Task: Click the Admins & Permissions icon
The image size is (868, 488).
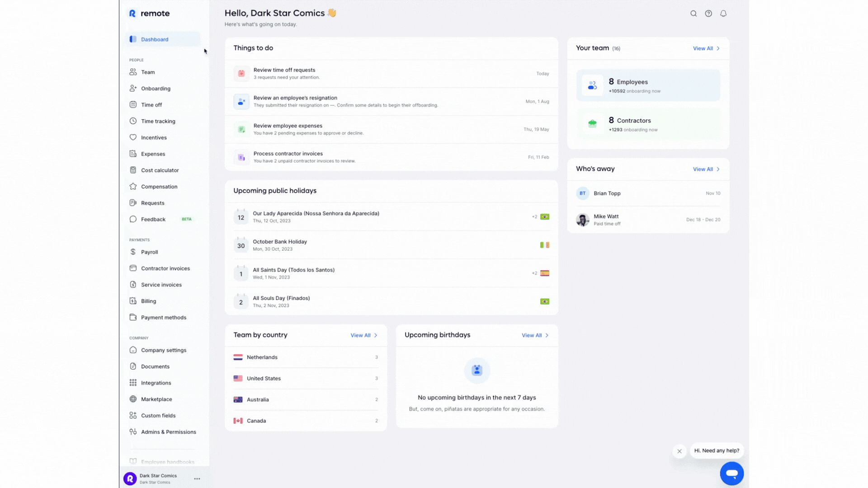Action: point(133,432)
